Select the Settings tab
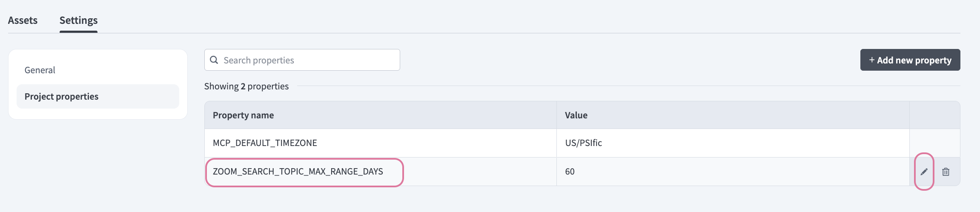The image size is (980, 212). point(78,20)
